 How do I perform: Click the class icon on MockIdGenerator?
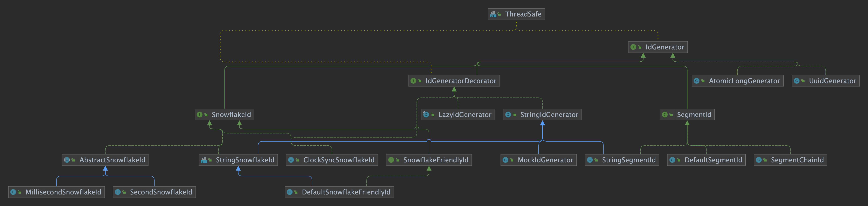[505, 160]
